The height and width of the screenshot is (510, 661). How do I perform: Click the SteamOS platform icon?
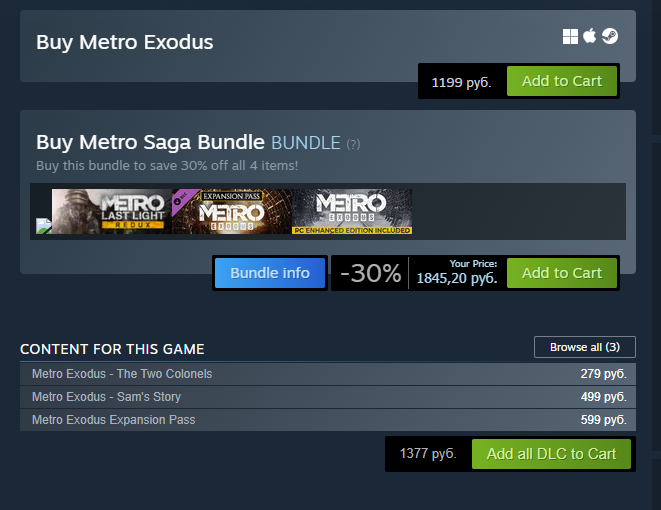click(609, 37)
